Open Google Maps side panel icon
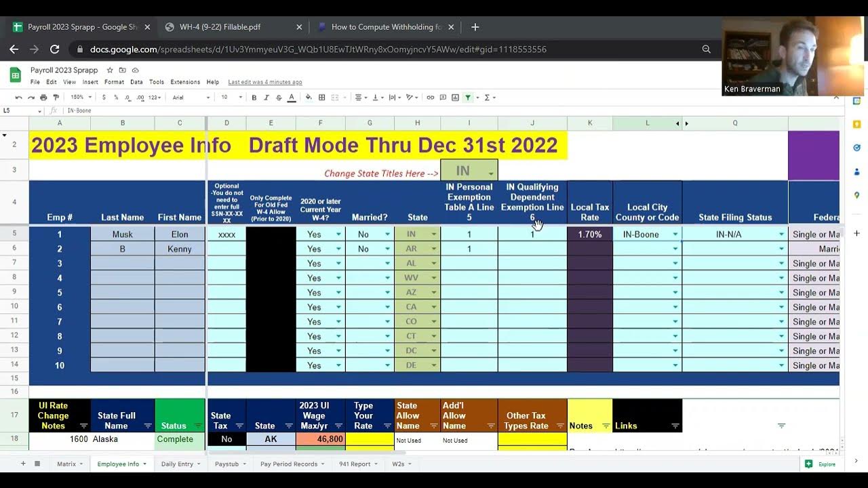868x488 pixels. [x=856, y=195]
